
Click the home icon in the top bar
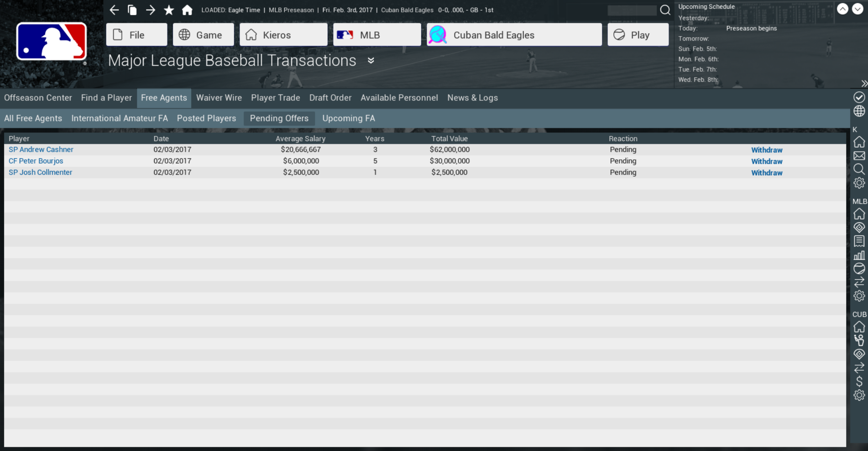pos(187,10)
